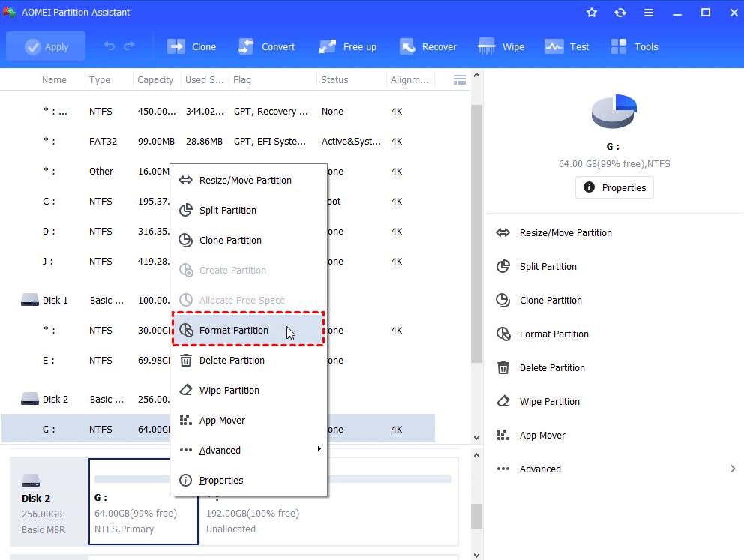Choose Wipe Partition in context menu
Viewport: 744px width, 560px height.
[x=249, y=391]
